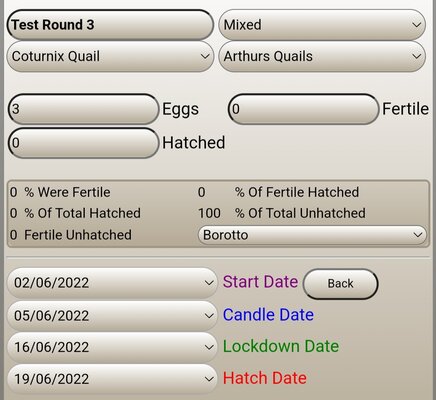Click the chevron arrow on Borotto dropdown
436x400 pixels.
pyautogui.click(x=418, y=235)
